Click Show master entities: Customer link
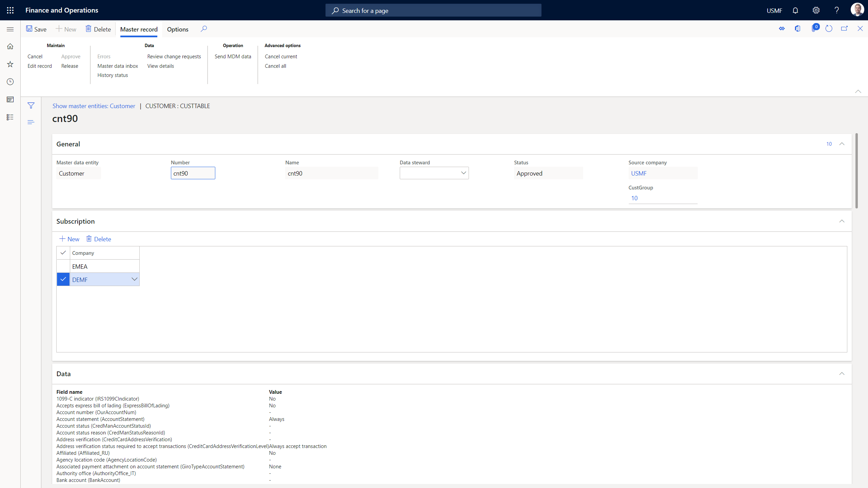 (x=94, y=106)
